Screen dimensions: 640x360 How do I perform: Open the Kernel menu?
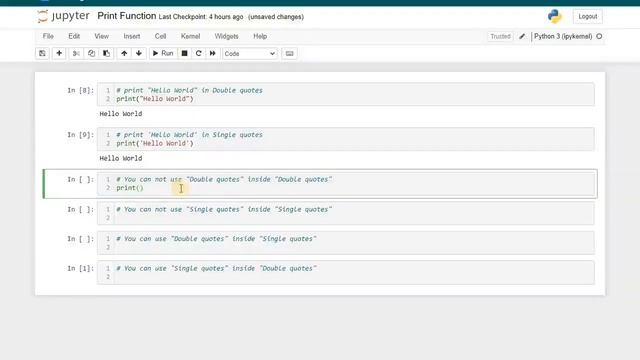[190, 36]
